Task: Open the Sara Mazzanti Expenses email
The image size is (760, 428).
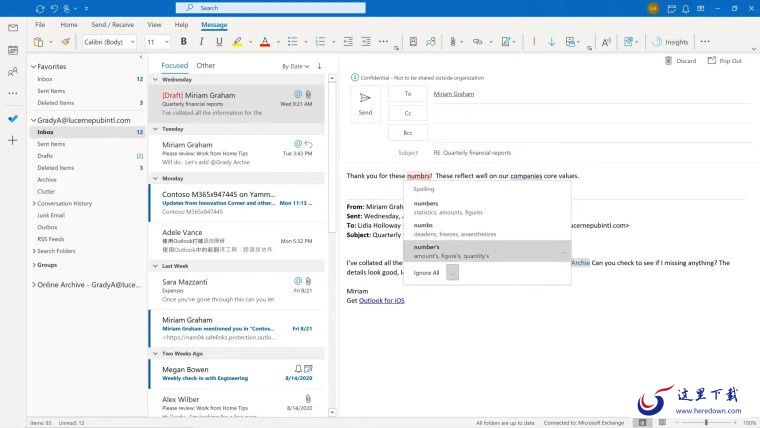Action: coord(237,290)
